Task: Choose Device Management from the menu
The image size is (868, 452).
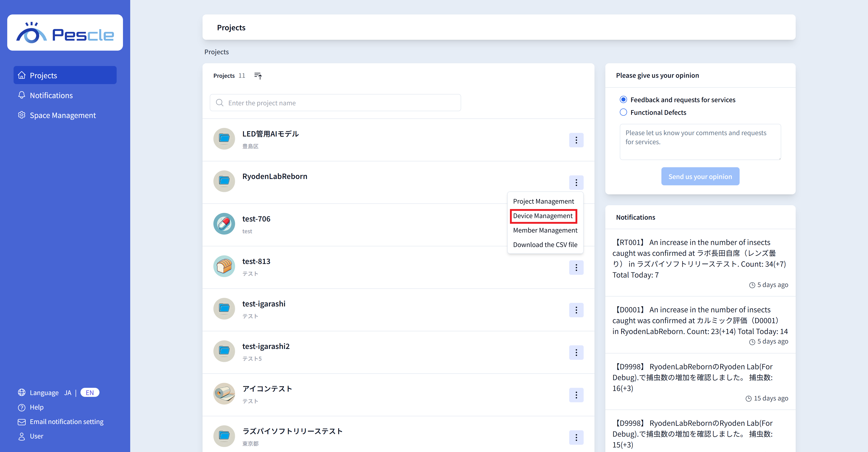Action: (543, 216)
